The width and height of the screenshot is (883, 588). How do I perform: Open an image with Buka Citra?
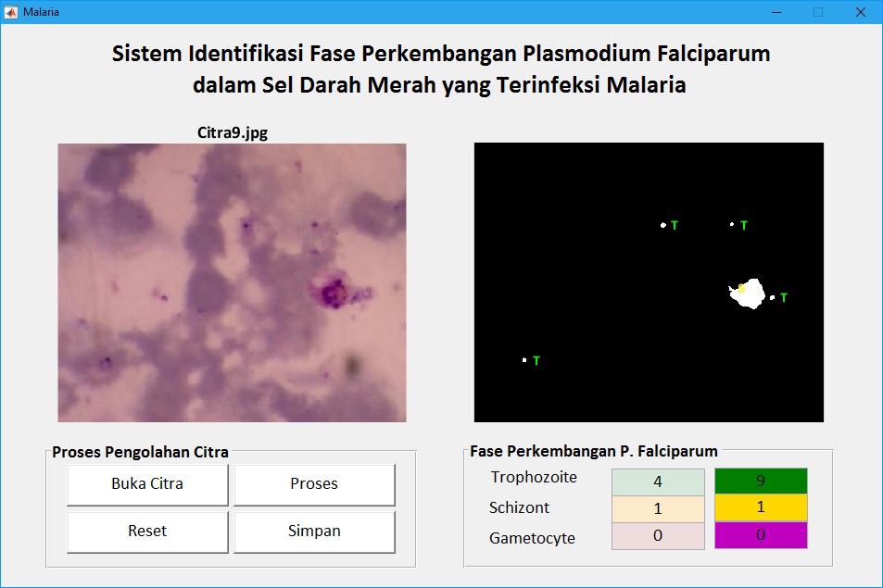(x=147, y=484)
